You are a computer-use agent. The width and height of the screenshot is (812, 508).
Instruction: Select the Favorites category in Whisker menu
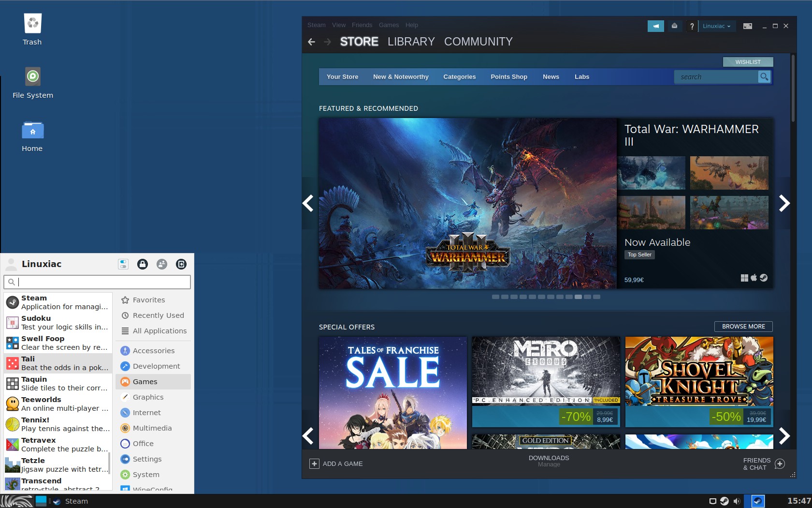tap(153, 300)
